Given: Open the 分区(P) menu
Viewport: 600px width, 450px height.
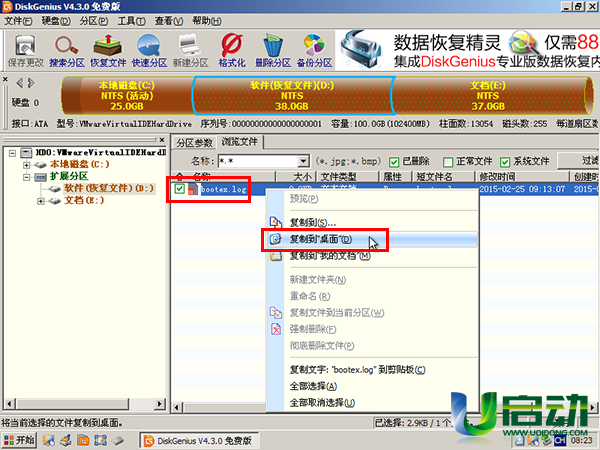Looking at the screenshot, I should click(94, 21).
